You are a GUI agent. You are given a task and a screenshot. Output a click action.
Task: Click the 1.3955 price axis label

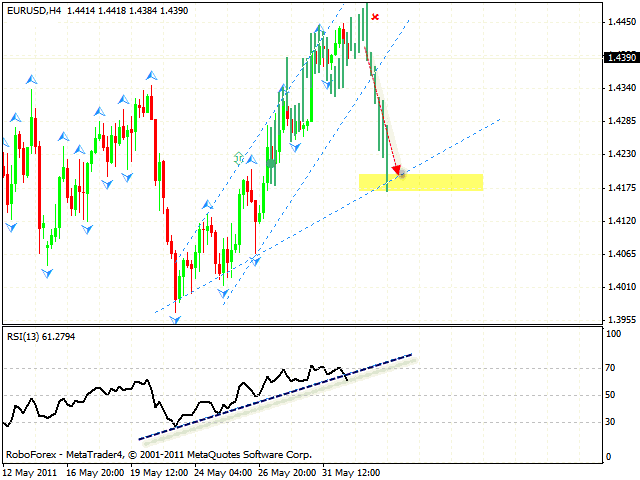[622, 320]
